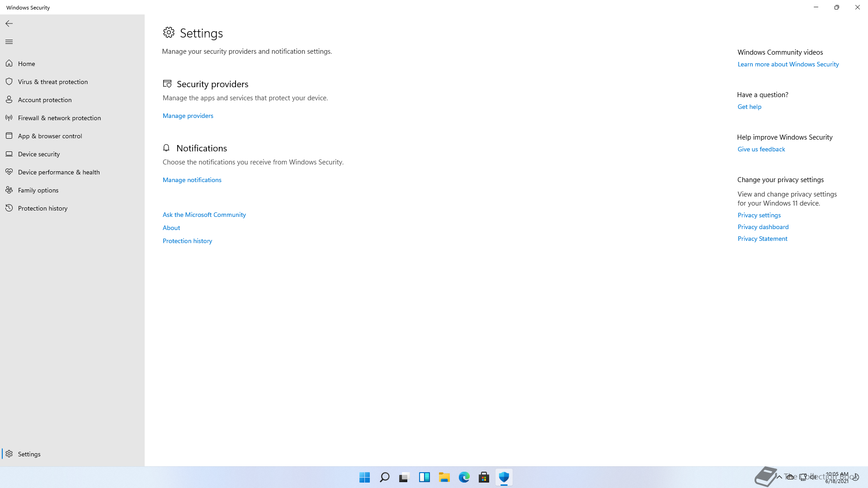The height and width of the screenshot is (488, 868).
Task: Open taskbar Search
Action: point(384,477)
